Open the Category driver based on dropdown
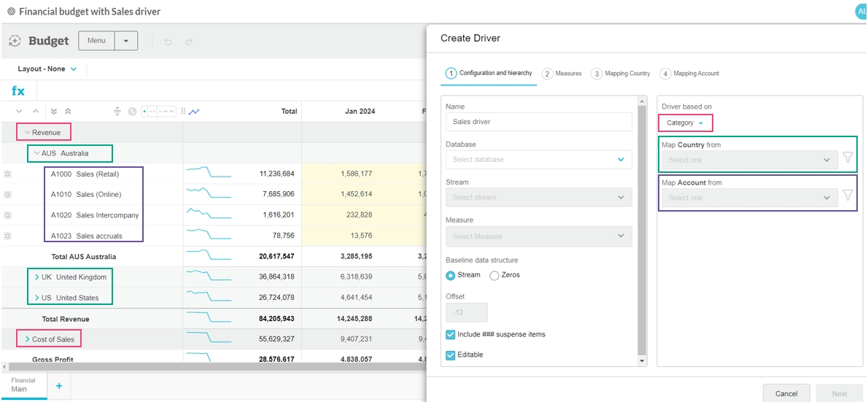This screenshot has width=868, height=402. point(685,123)
